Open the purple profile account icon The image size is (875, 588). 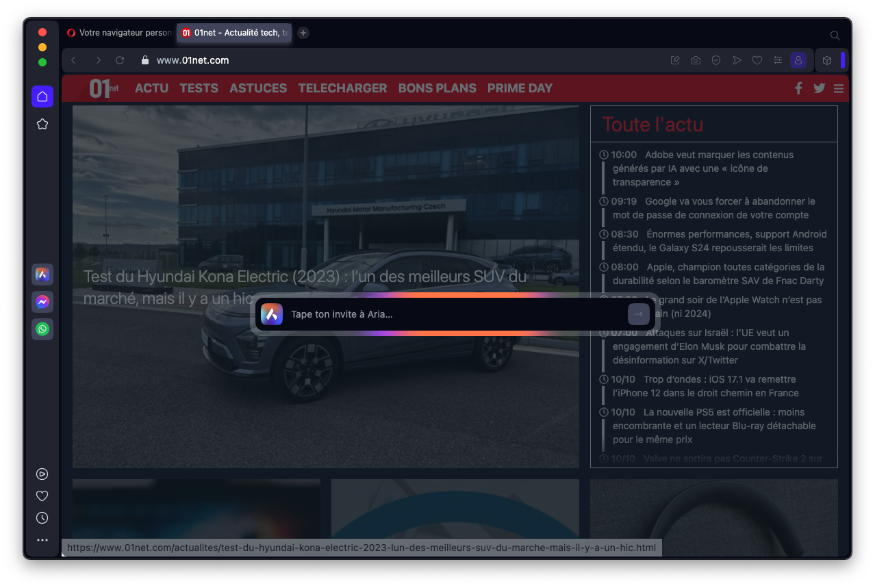(798, 60)
